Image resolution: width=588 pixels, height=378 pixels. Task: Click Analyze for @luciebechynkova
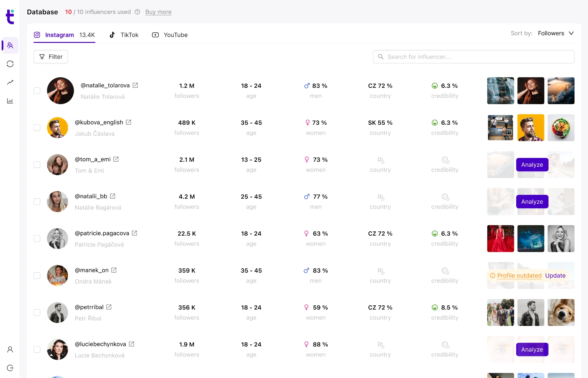(532, 350)
